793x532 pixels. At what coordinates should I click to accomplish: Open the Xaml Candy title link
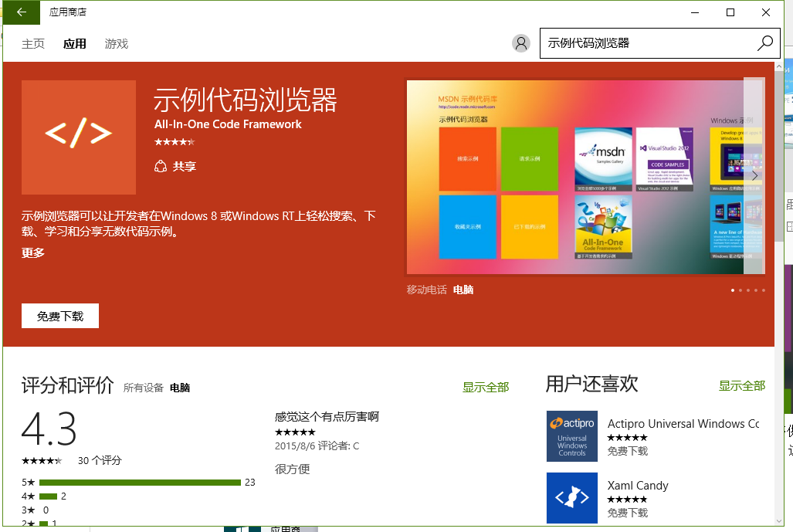coord(638,486)
